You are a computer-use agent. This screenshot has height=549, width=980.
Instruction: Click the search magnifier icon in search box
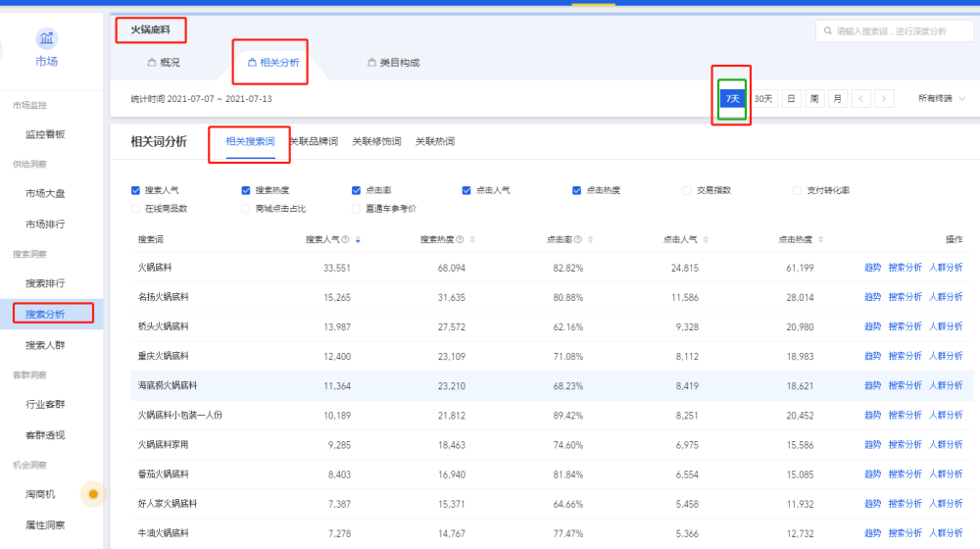[827, 31]
